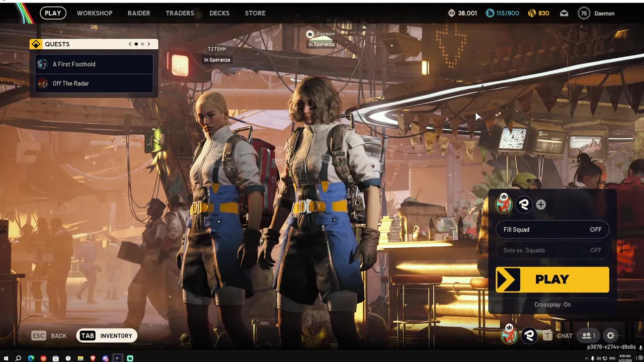Open the Off The Radar quest
Image resolution: width=644 pixels, height=362 pixels.
click(94, 83)
